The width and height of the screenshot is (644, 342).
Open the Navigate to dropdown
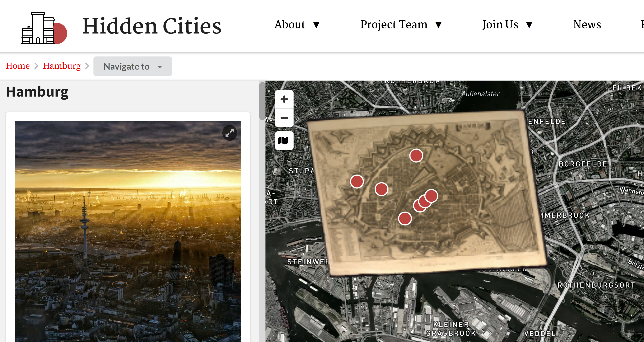132,66
